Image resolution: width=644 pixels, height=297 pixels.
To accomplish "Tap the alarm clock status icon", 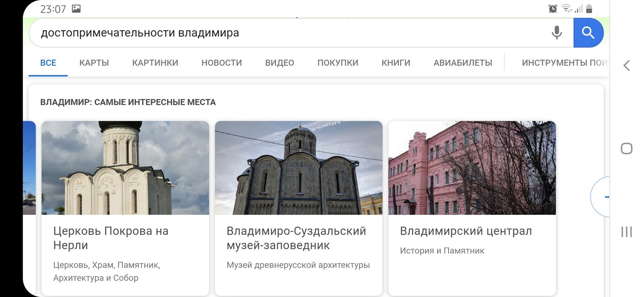I will 553,9.
